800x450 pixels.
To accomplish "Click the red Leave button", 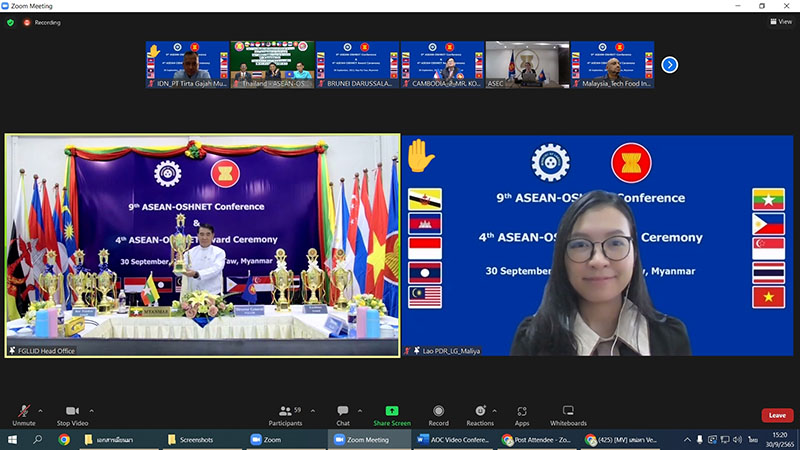I will tap(776, 415).
